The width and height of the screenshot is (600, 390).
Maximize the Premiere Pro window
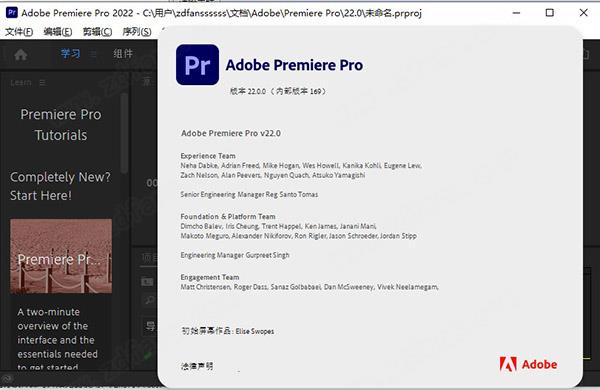(x=549, y=13)
